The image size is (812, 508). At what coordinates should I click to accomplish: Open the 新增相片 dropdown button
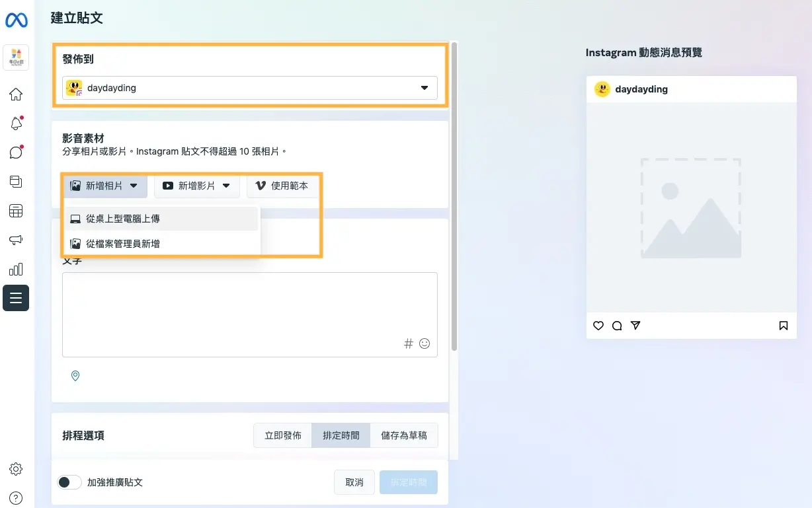(105, 186)
